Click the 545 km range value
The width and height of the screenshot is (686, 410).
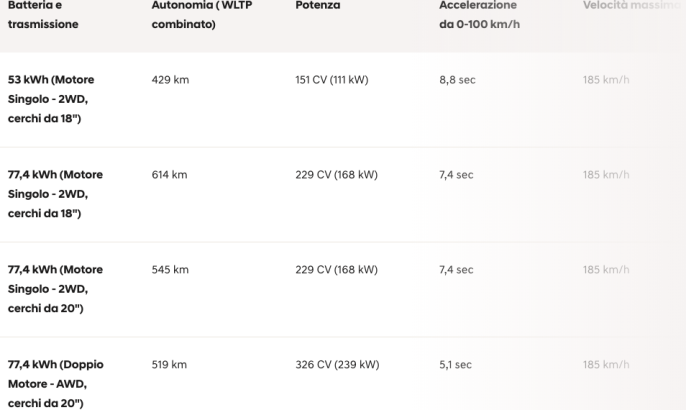coord(170,270)
